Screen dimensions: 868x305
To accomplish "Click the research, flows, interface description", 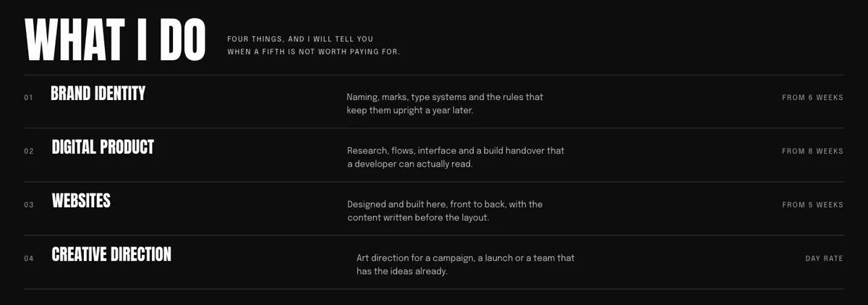I will (456, 158).
